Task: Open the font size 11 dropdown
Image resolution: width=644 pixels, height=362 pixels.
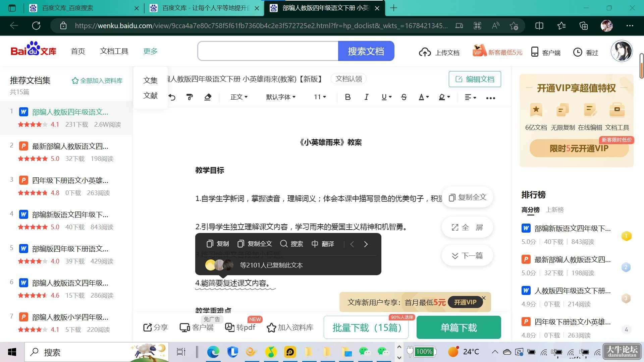Action: pos(320,97)
